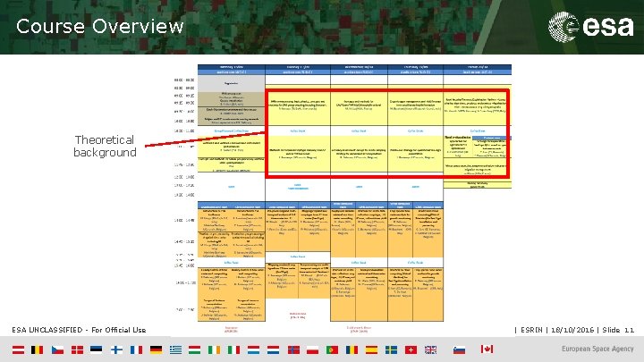This screenshot has height=362, width=644.
Task: Select the Portugal flag icon
Action: pos(332,349)
